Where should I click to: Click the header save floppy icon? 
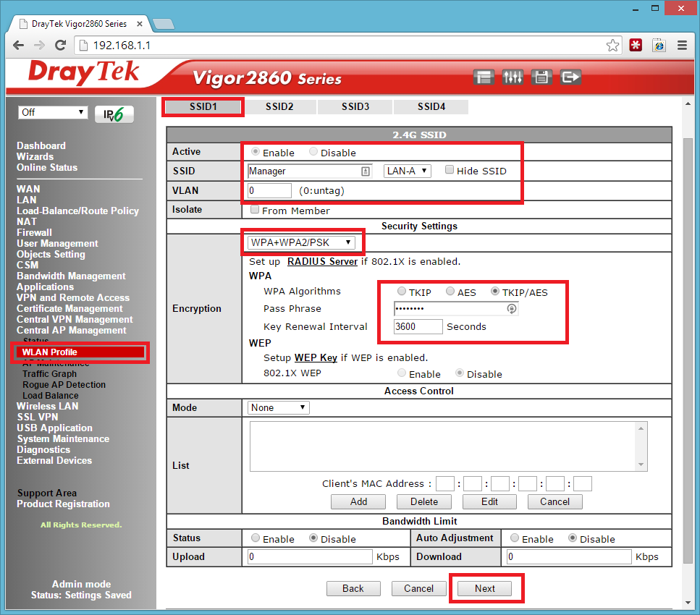tap(541, 77)
